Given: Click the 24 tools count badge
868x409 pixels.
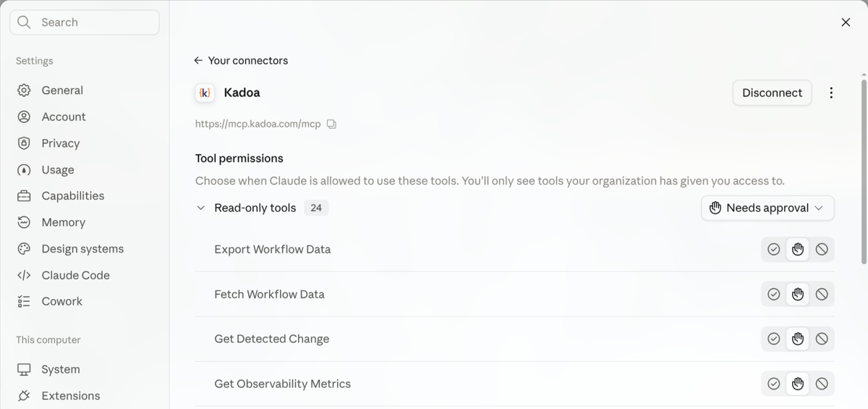Looking at the screenshot, I should point(316,208).
